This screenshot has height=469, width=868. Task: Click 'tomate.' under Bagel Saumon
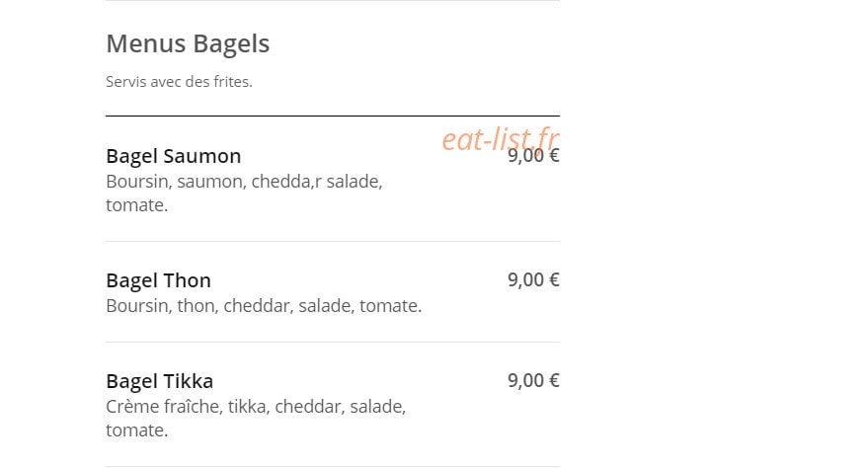coord(136,205)
